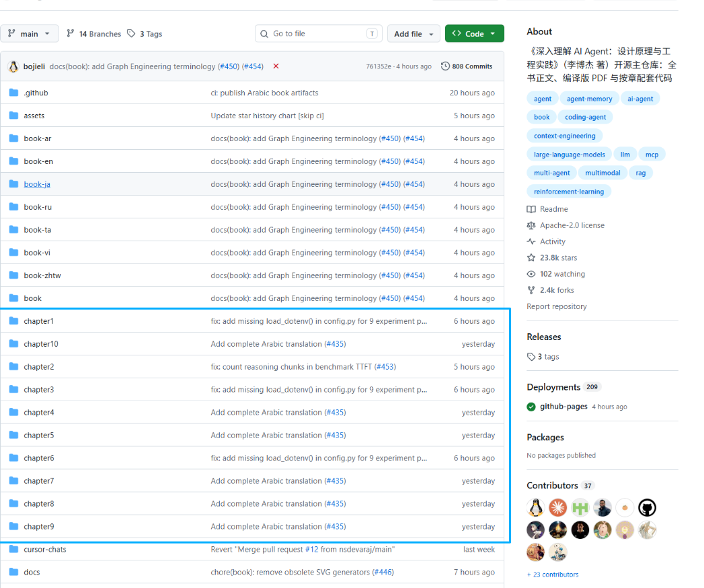Viewport: 704px width, 588px height.
Task: Select the context-engineering topic tag
Action: click(564, 136)
